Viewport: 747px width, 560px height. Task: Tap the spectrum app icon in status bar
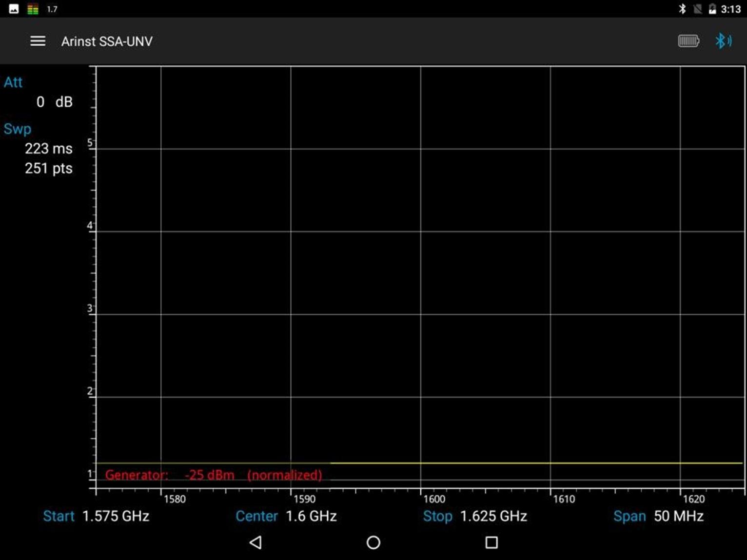point(33,9)
